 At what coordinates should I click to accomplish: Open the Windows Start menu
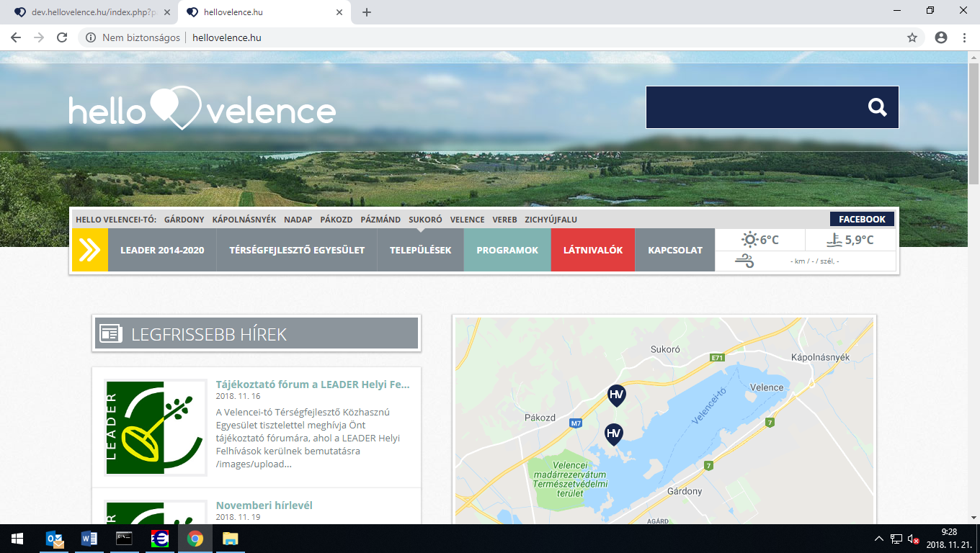[x=17, y=539]
